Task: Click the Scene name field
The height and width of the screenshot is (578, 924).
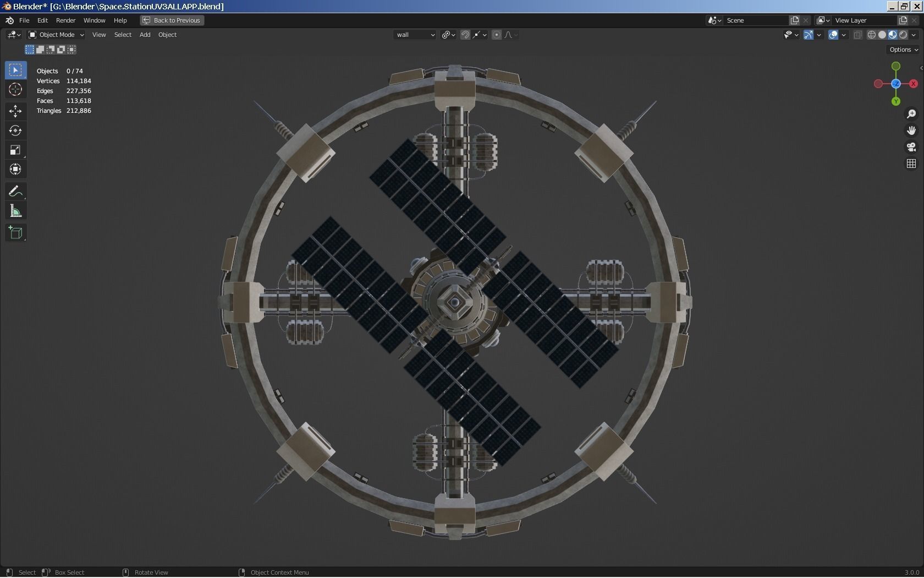Action: pyautogui.click(x=756, y=20)
